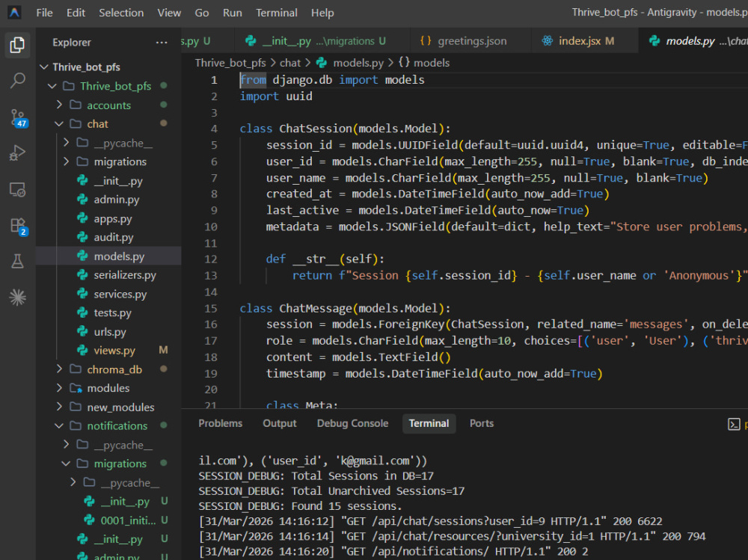Open 0001_initi... migration file
The height and width of the screenshot is (560, 748).
pos(108,520)
